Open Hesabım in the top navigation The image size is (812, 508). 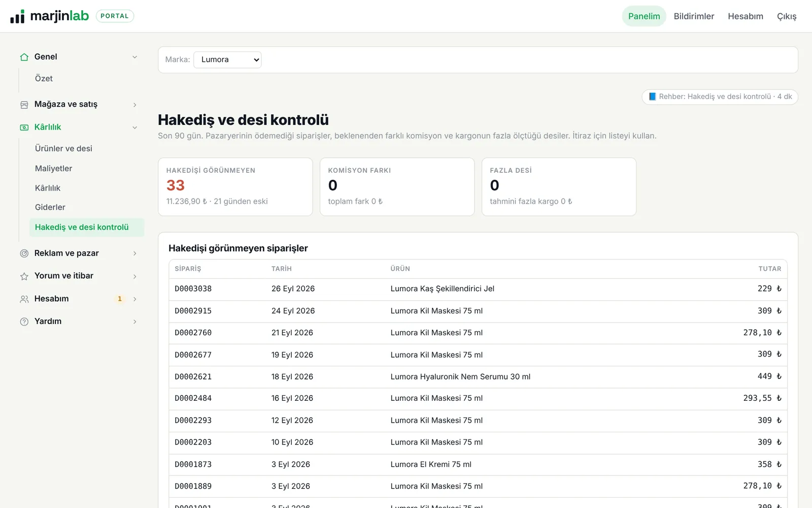pyautogui.click(x=746, y=16)
